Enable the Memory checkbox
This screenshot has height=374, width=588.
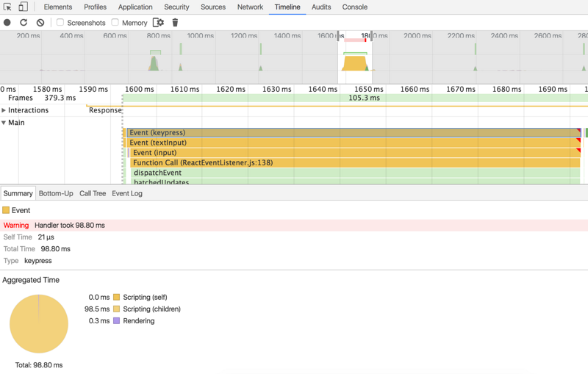pyautogui.click(x=115, y=23)
